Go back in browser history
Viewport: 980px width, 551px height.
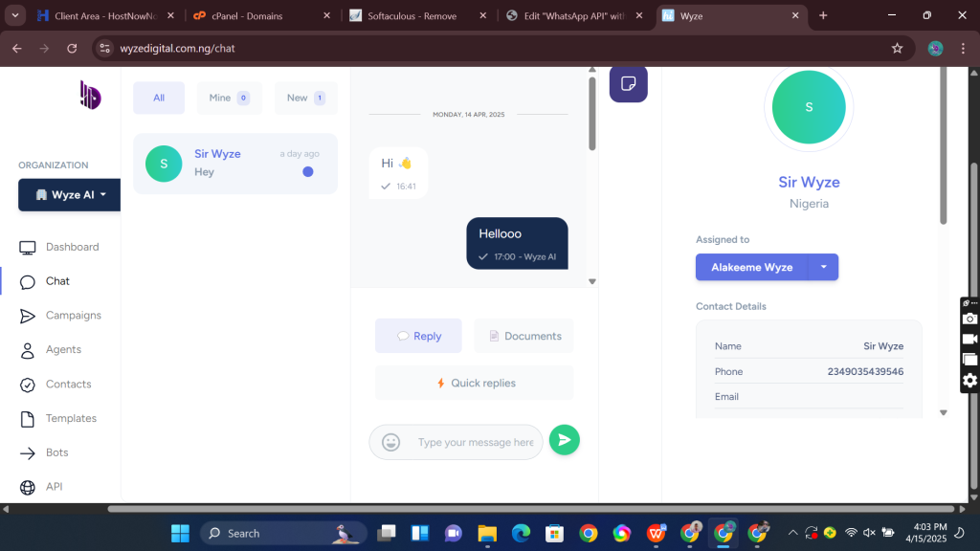(x=17, y=48)
